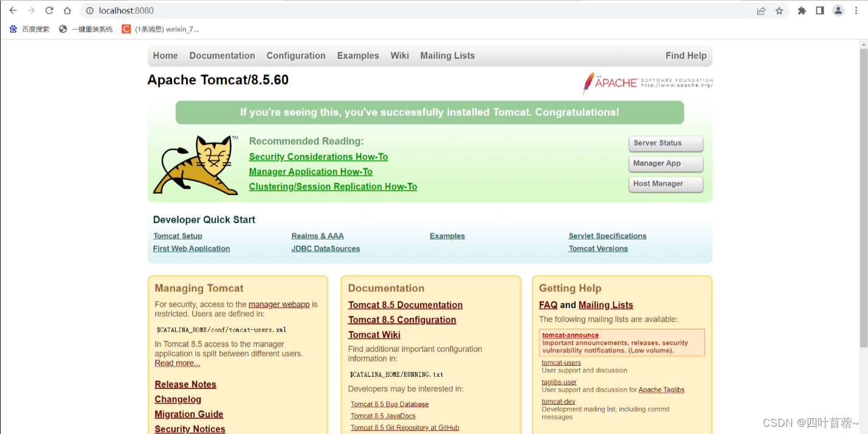The image size is (868, 434).
Task: Open the Tomcat Setup link
Action: (177, 236)
